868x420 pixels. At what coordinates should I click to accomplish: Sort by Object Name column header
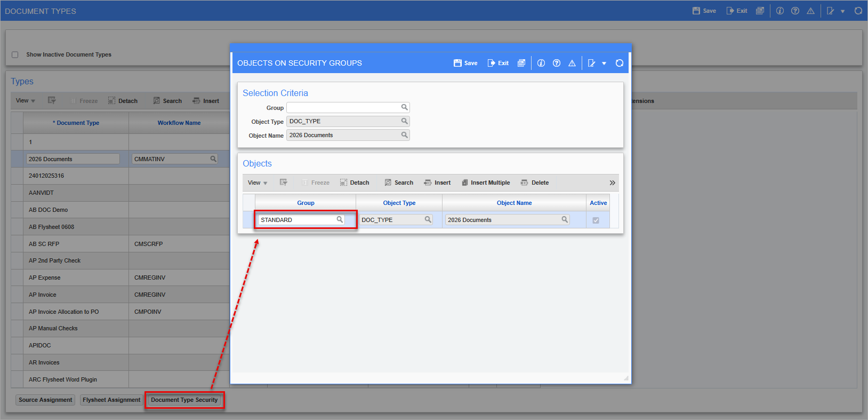514,203
